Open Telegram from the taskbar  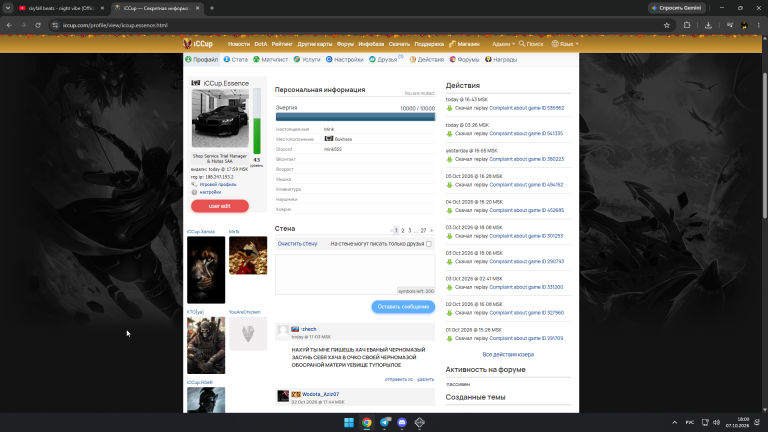[384, 422]
